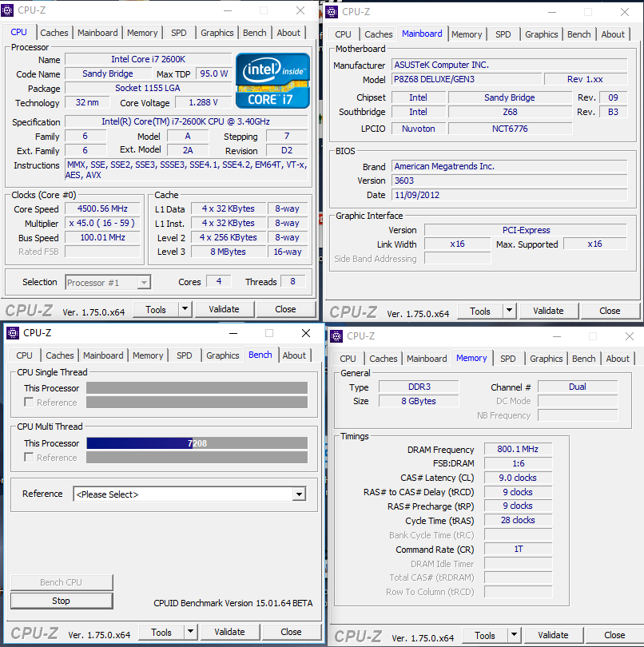
Task: Switch to the CPU tab in the Bench window
Action: click(24, 355)
